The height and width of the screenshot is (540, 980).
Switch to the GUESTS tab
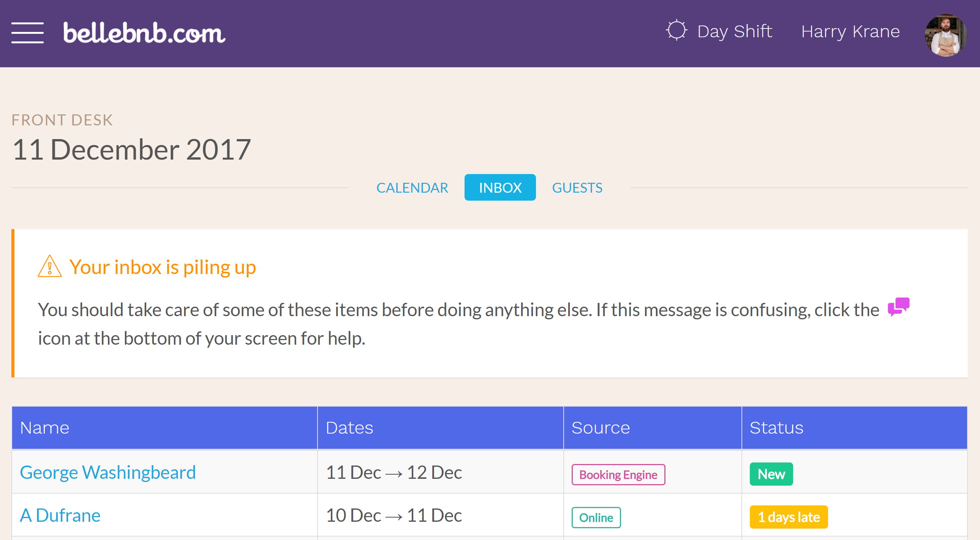coord(577,188)
